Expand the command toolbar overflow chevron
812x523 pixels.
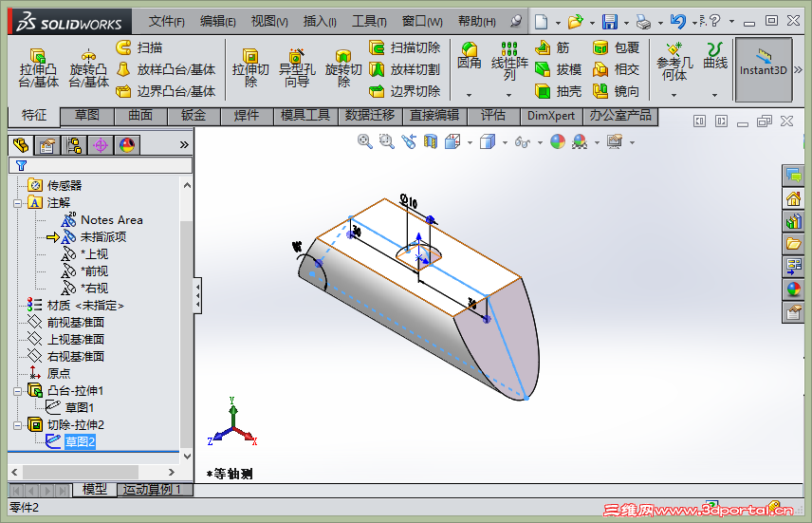coord(798,69)
